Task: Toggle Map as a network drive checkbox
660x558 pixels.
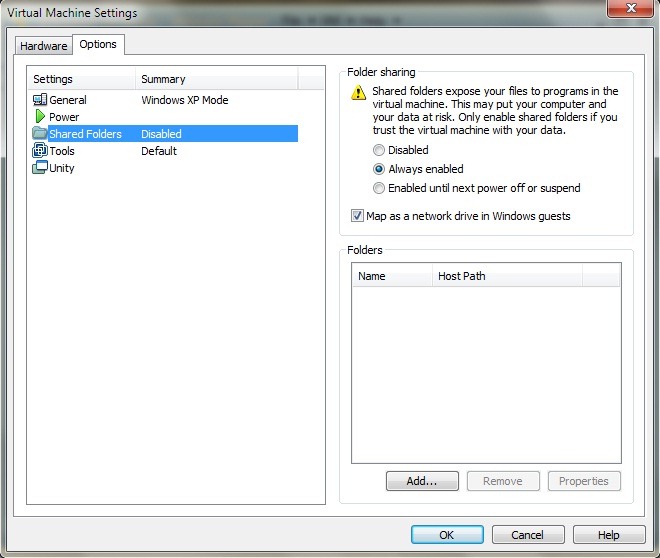Action: [x=358, y=216]
